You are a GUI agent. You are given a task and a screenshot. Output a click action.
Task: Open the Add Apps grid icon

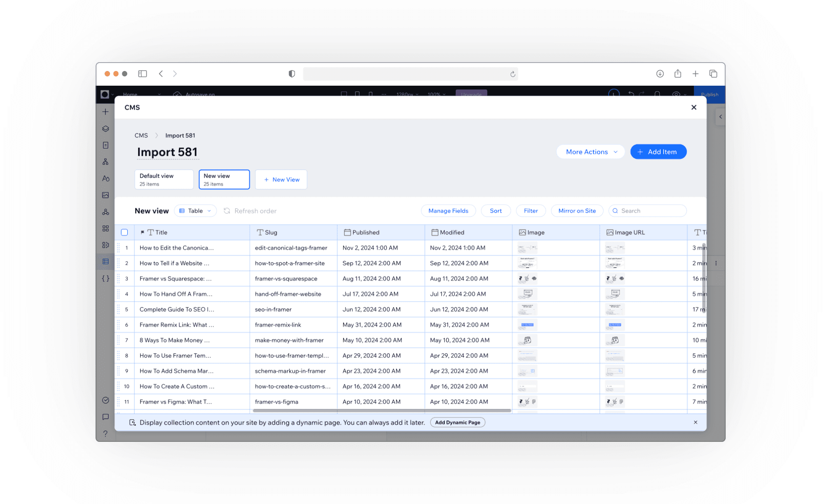105,228
